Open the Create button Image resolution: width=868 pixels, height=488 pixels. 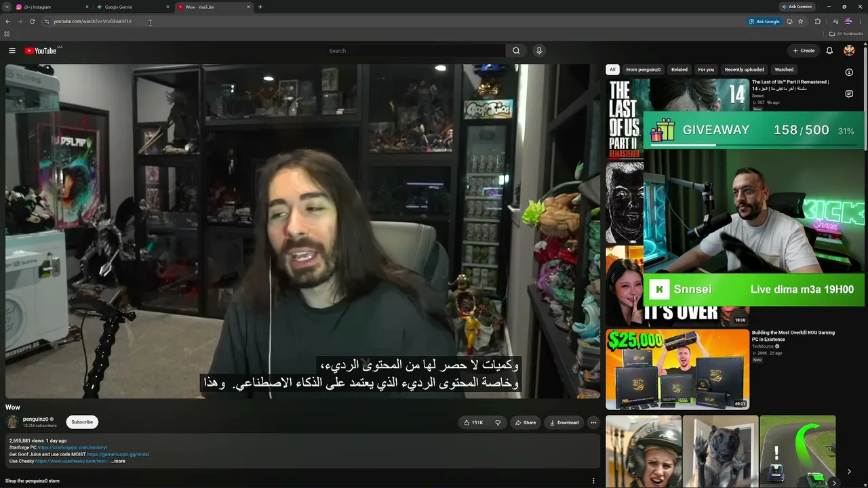[x=804, y=51]
